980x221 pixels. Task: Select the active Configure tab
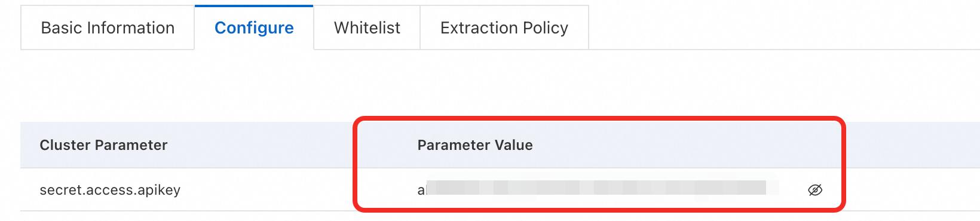tap(254, 27)
